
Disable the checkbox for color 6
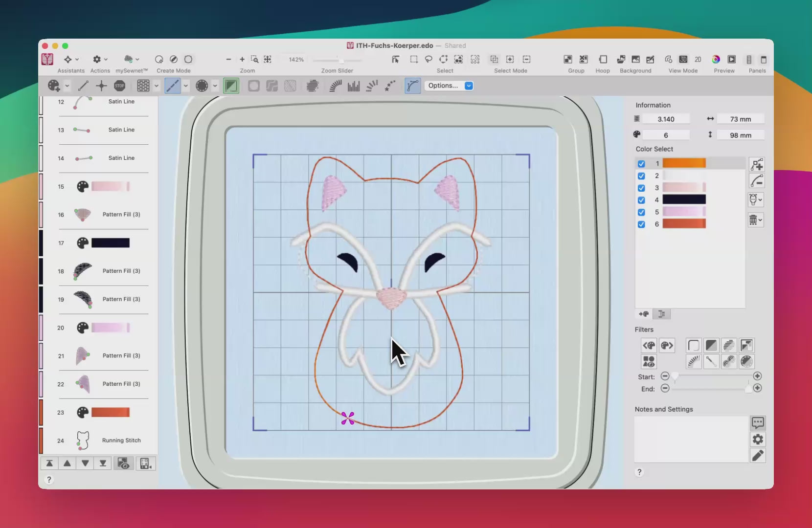[x=641, y=224]
